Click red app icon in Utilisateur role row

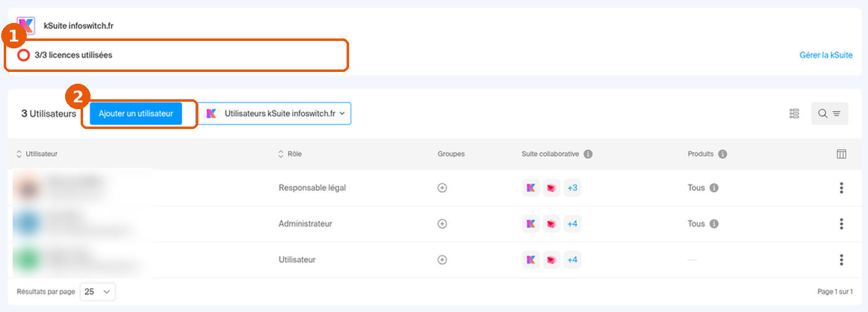click(x=552, y=260)
